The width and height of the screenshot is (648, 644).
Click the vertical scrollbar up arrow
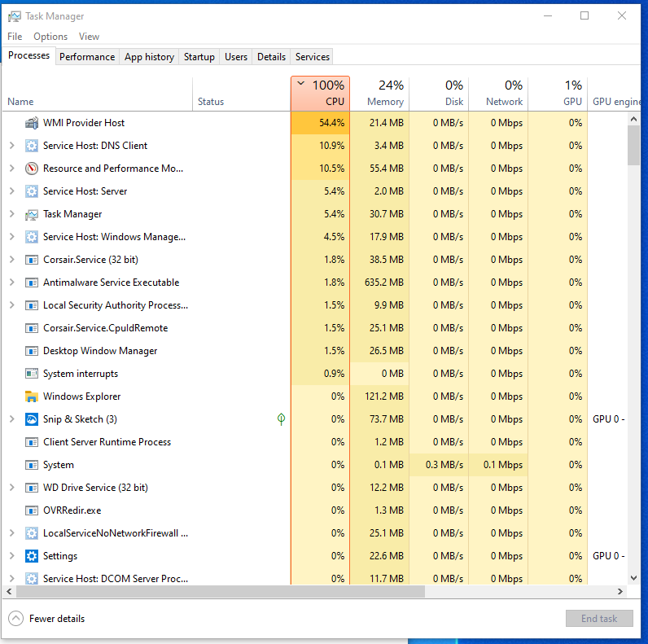tap(633, 119)
